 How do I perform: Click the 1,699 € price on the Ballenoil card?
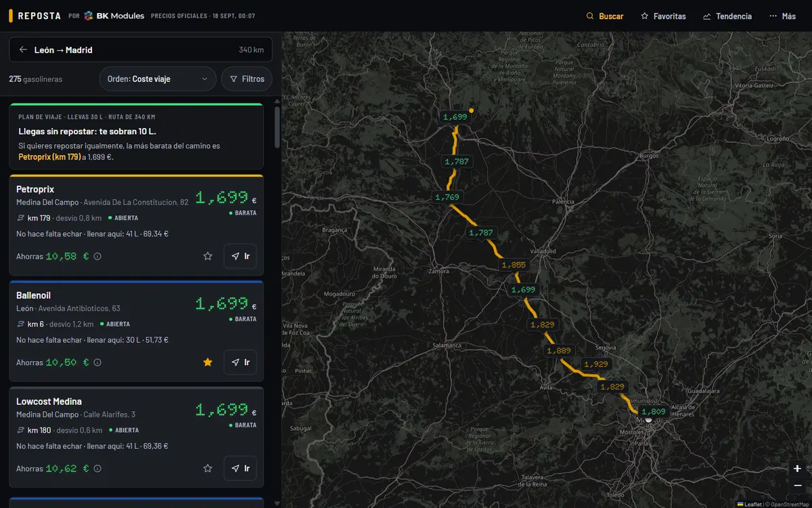pos(226,304)
